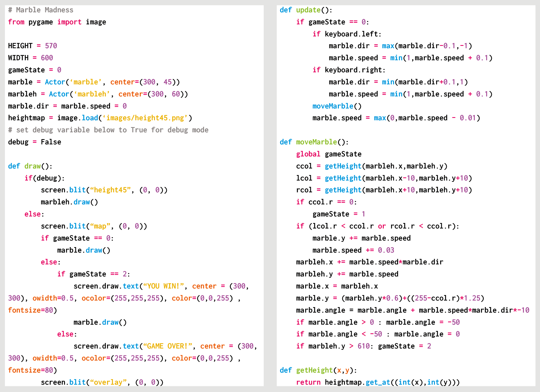This screenshot has width=540, height=392.
Task: Click the 'return heightmap.get_at' line
Action: click(x=377, y=382)
